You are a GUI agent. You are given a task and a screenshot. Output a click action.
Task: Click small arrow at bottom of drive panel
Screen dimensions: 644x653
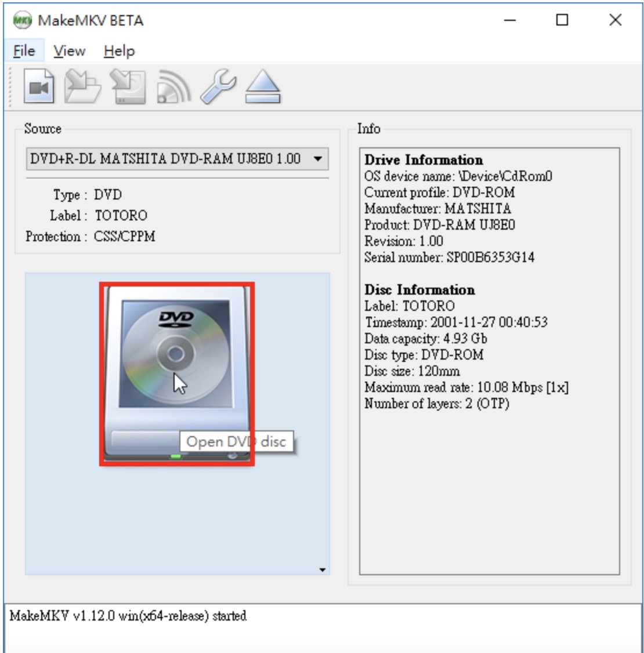click(322, 569)
